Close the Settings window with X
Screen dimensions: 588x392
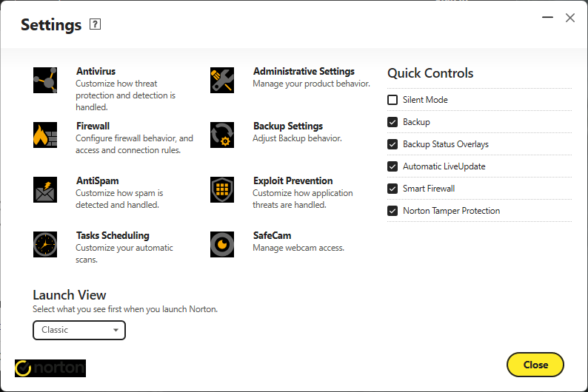(x=570, y=18)
